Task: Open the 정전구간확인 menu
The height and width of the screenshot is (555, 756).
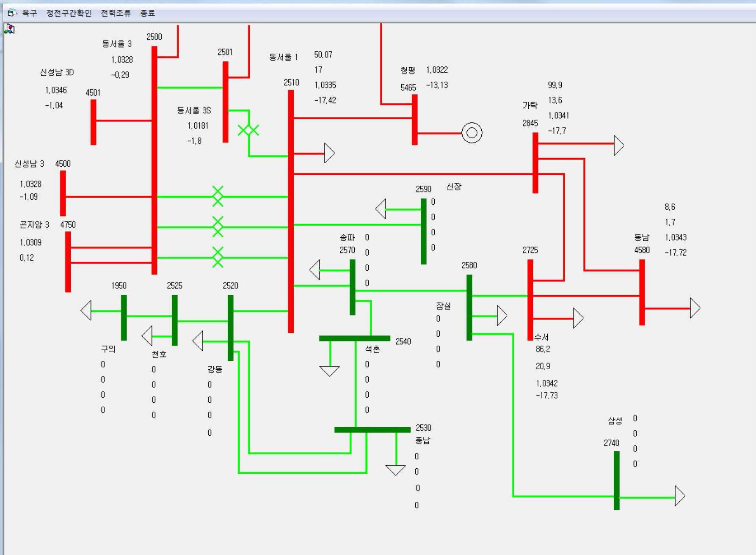Action: point(69,13)
